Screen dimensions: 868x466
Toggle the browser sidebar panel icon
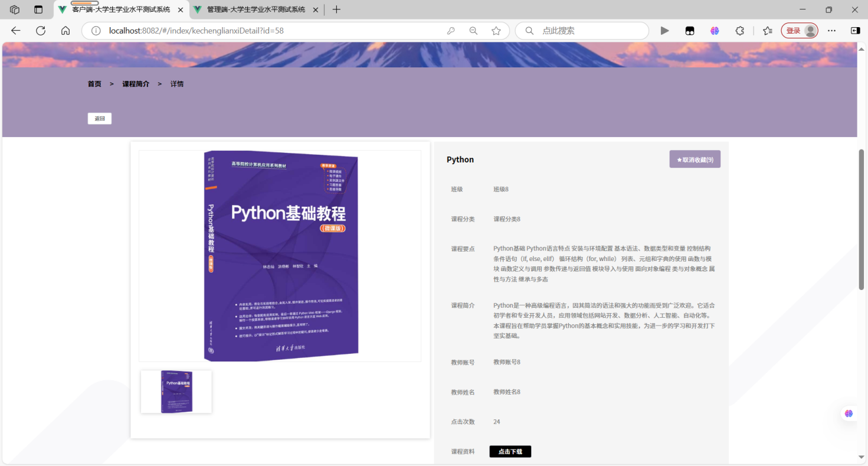855,31
